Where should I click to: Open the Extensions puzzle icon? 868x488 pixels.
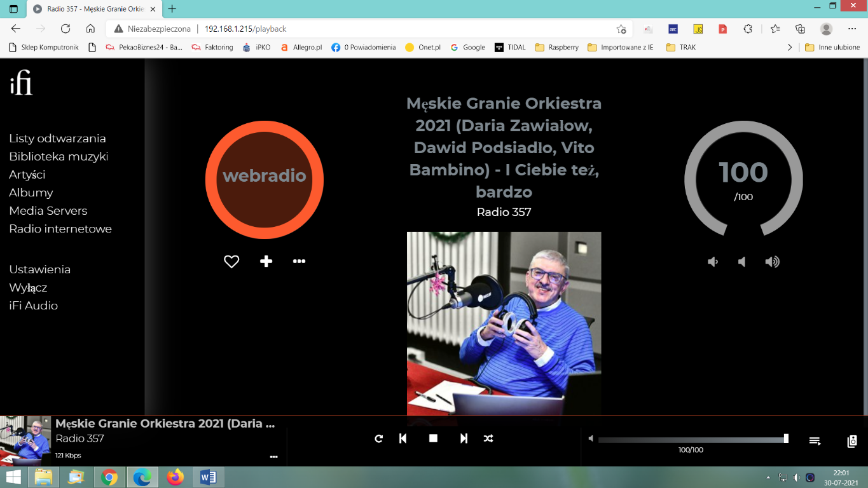click(x=748, y=29)
